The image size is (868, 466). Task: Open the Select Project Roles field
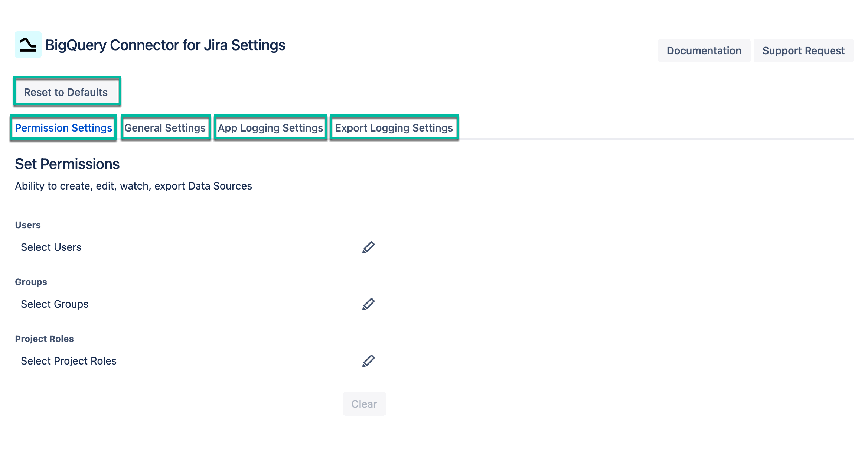click(x=69, y=361)
